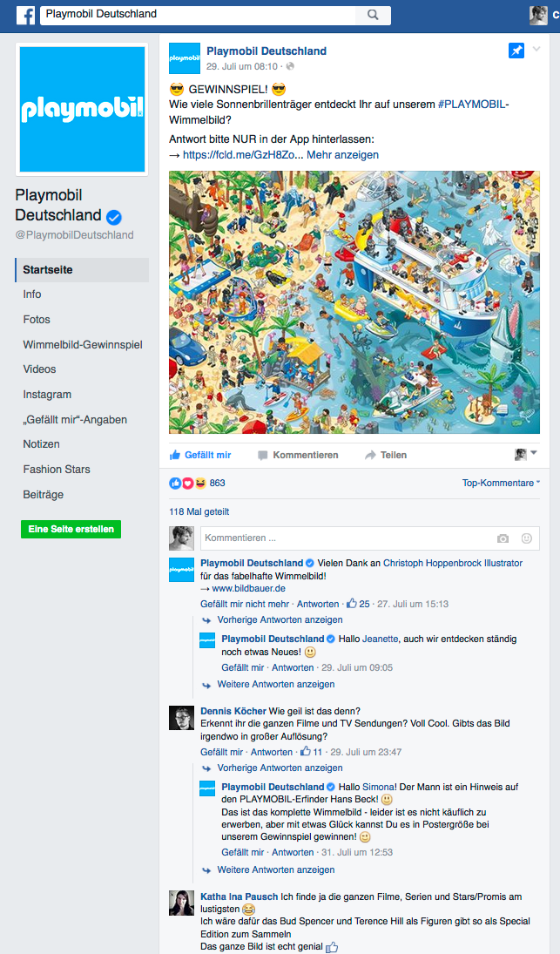
Task: Toggle Gefällt mir nicht mehr on comment
Action: tap(245, 604)
